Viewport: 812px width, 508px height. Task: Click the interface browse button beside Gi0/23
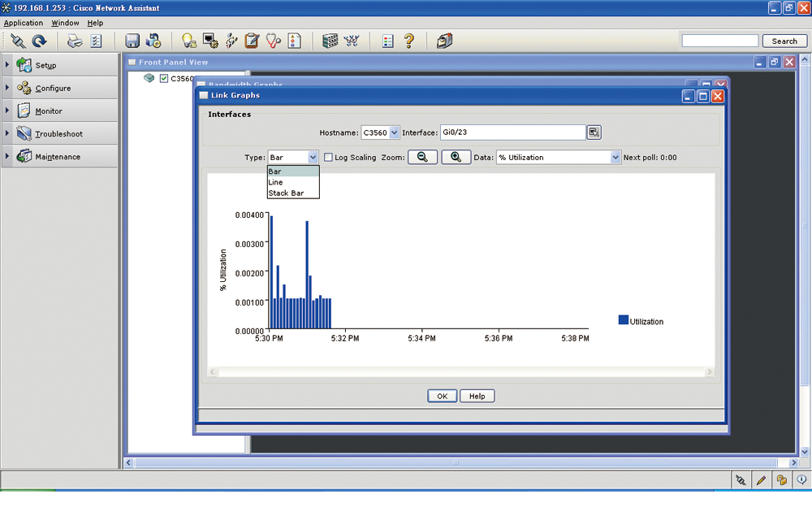click(x=594, y=132)
